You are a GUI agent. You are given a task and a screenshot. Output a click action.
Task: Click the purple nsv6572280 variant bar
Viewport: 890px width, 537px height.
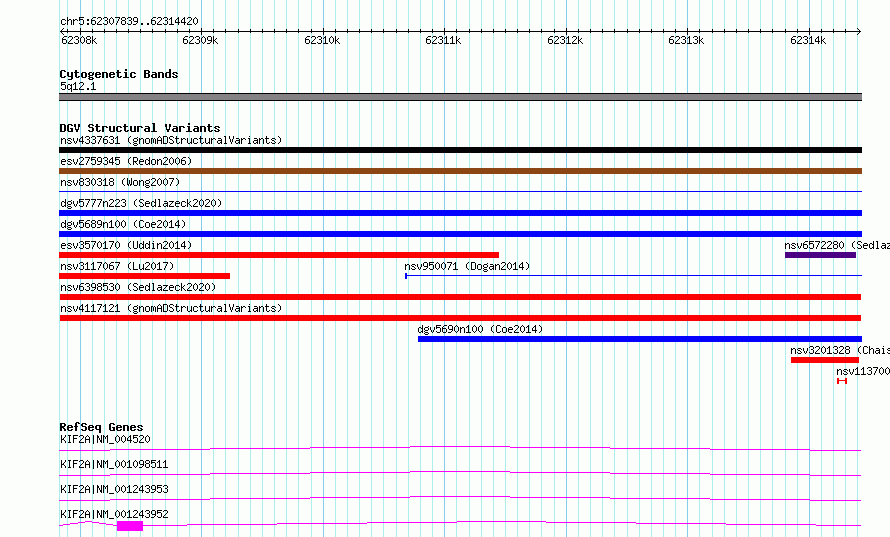point(820,255)
